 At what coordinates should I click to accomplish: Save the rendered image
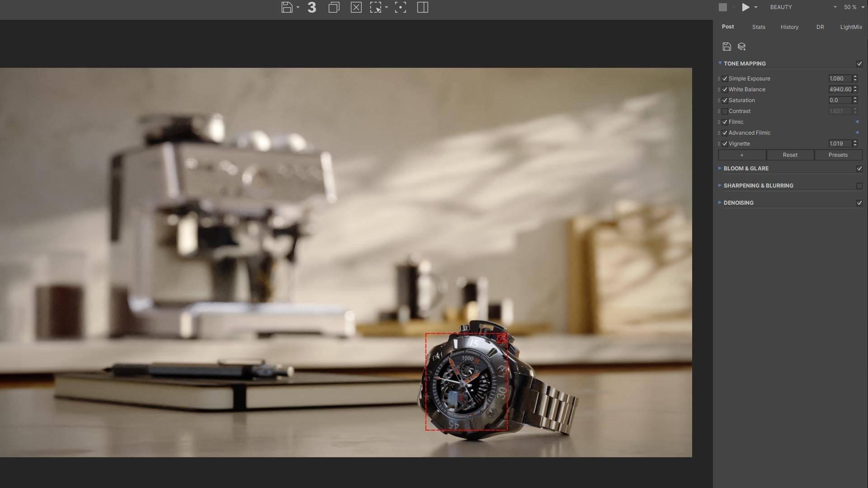[288, 7]
